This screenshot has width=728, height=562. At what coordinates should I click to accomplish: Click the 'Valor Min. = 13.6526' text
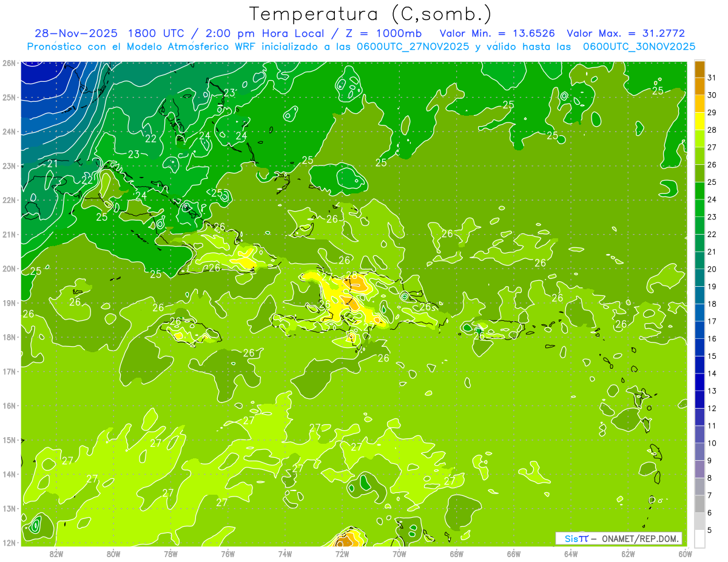(x=496, y=33)
